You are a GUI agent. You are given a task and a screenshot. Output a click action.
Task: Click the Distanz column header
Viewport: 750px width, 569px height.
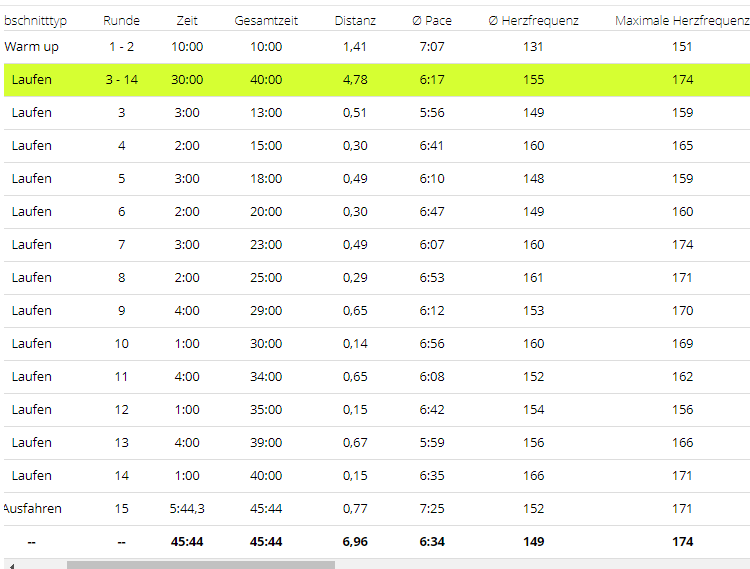[355, 20]
